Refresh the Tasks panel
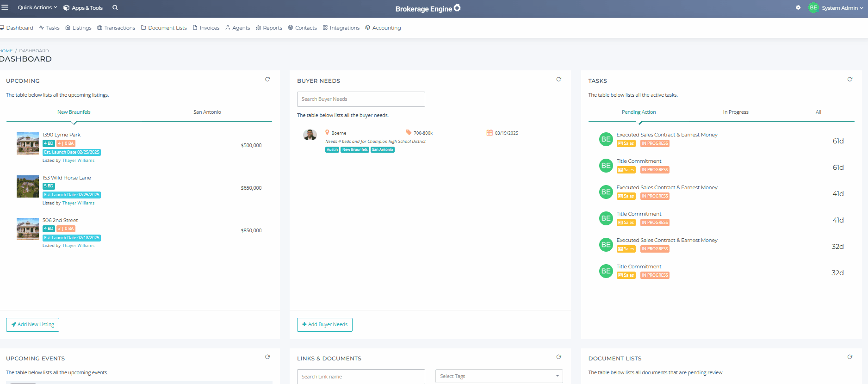 point(850,80)
